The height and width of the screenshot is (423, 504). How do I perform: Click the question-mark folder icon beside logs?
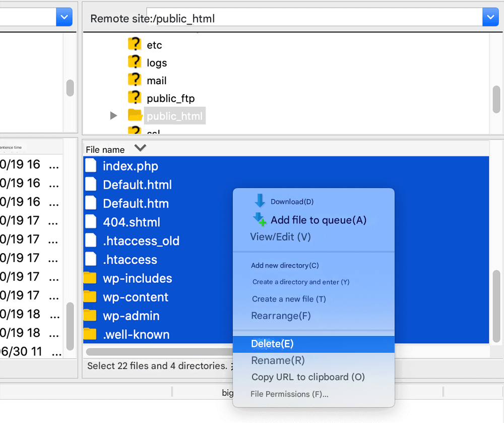coord(134,63)
